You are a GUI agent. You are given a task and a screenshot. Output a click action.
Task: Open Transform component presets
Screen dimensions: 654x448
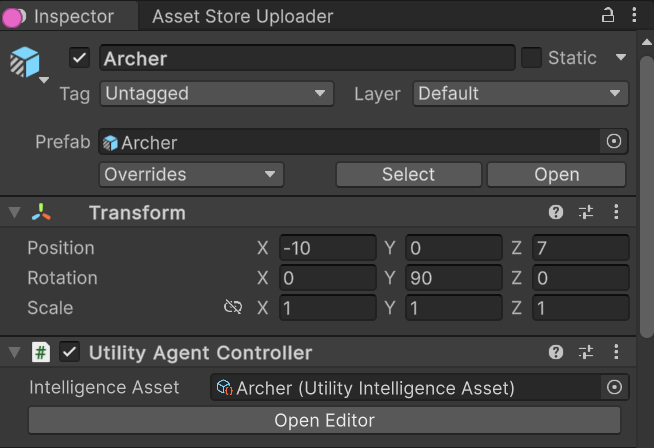point(586,212)
